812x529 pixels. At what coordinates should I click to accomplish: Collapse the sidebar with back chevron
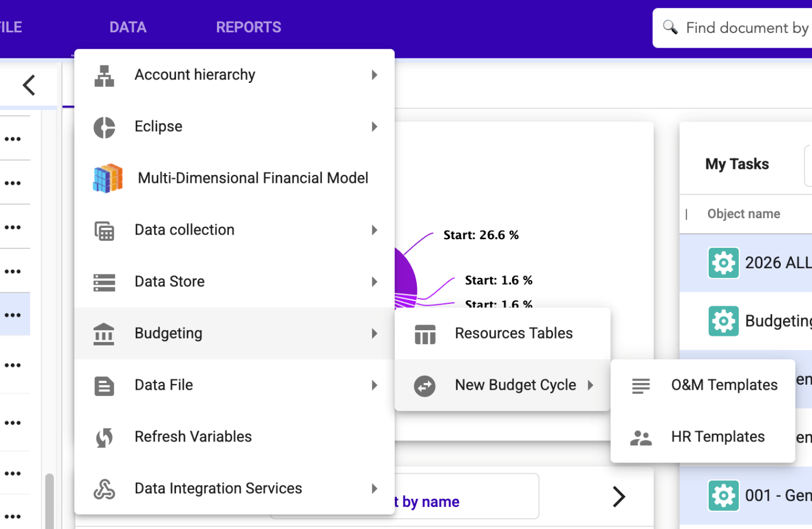tap(29, 85)
